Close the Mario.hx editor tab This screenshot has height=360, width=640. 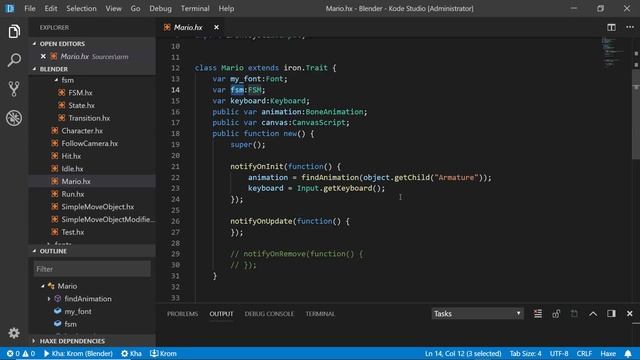216,27
